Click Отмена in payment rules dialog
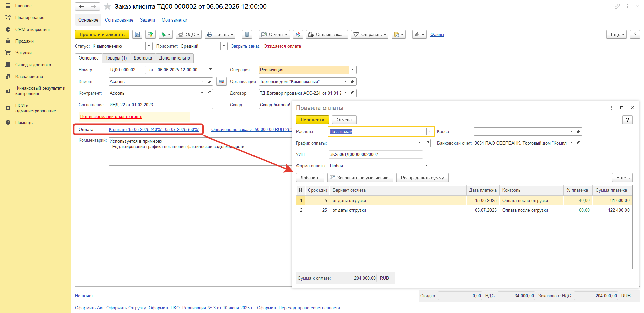The height and width of the screenshot is (313, 644). click(x=344, y=120)
